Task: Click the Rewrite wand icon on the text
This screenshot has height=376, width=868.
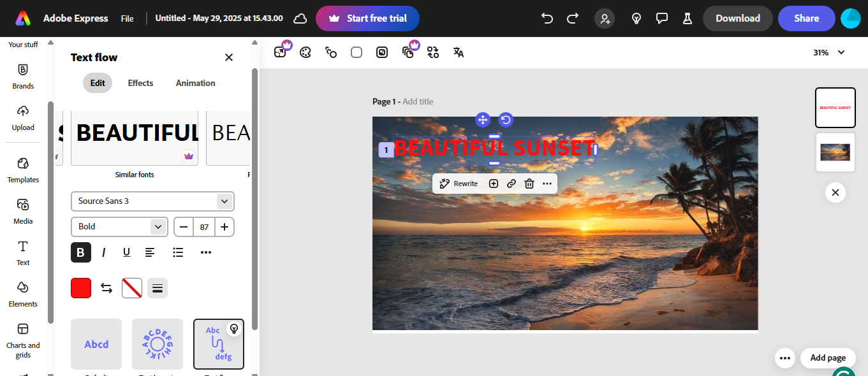Action: (445, 183)
